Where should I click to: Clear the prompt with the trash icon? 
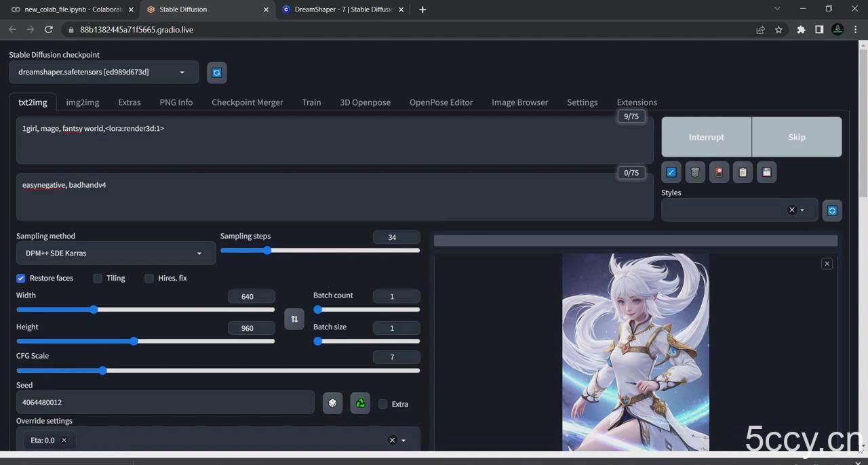tap(695, 172)
